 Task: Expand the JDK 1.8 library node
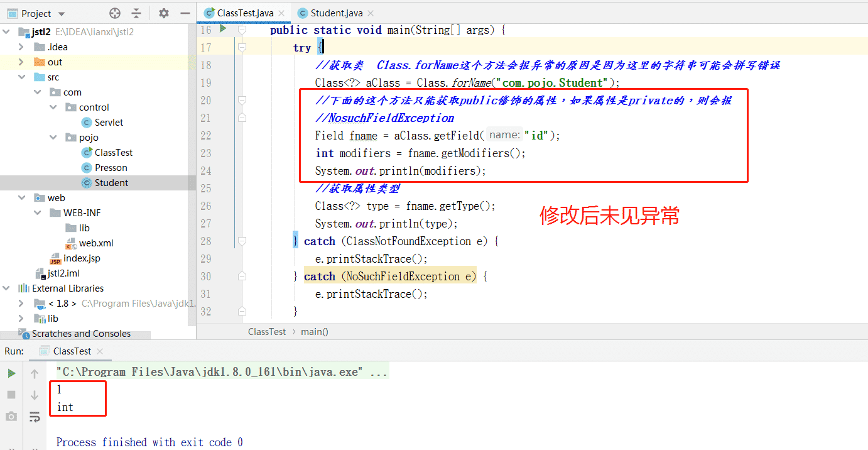click(x=21, y=304)
